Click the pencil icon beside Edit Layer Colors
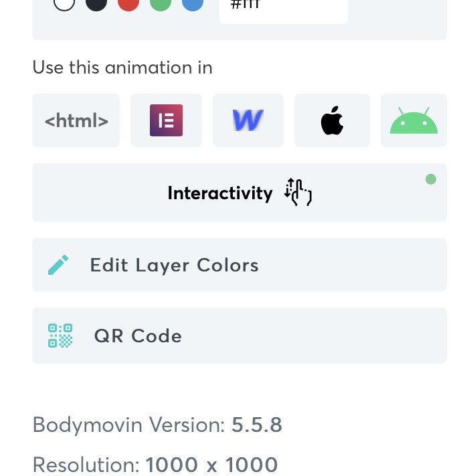 [58, 265]
